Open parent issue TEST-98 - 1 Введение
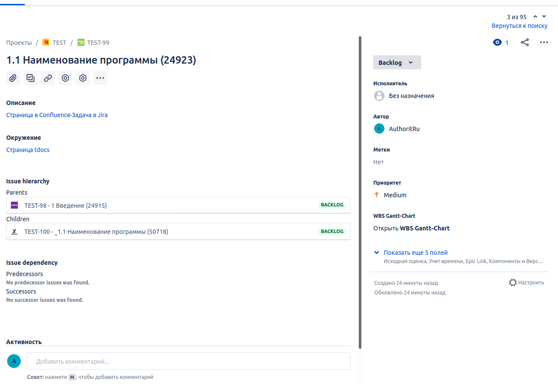558x392 pixels. [x=178, y=205]
